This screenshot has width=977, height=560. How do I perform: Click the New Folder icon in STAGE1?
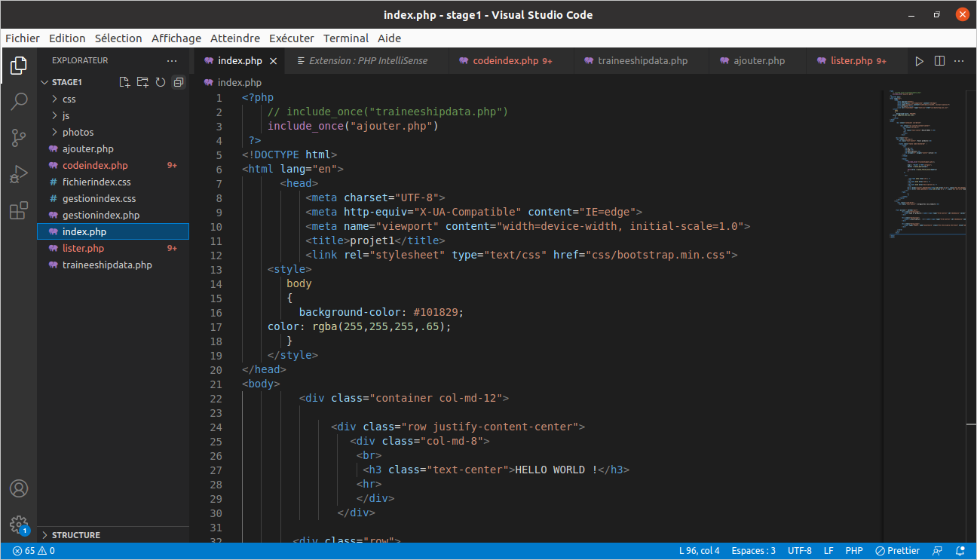(142, 82)
